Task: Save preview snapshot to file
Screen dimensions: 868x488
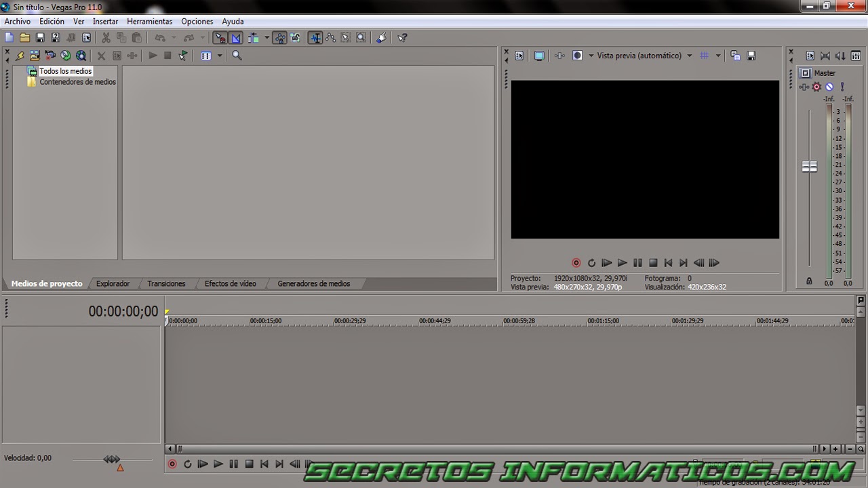Action: (751, 56)
